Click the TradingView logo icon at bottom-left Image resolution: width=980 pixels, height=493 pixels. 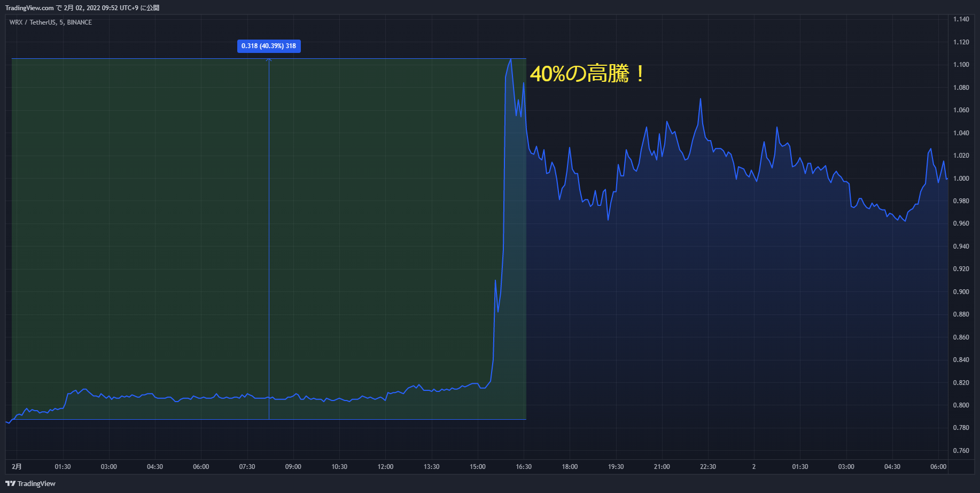[x=10, y=483]
